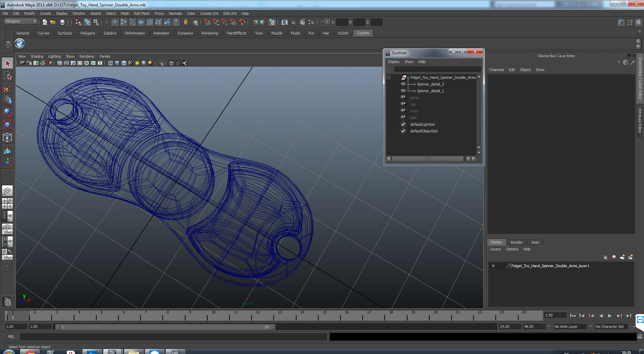
Task: Open the Polygons menu set dropdown
Action: (x=20, y=21)
